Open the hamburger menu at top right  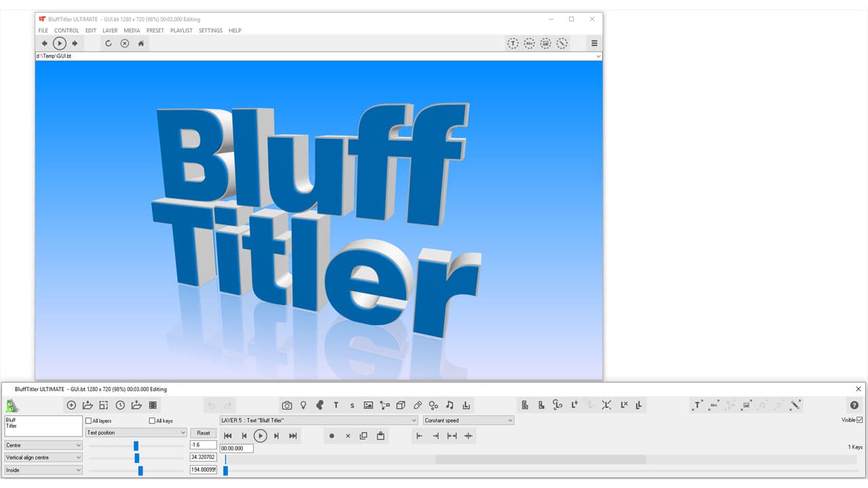pyautogui.click(x=594, y=43)
